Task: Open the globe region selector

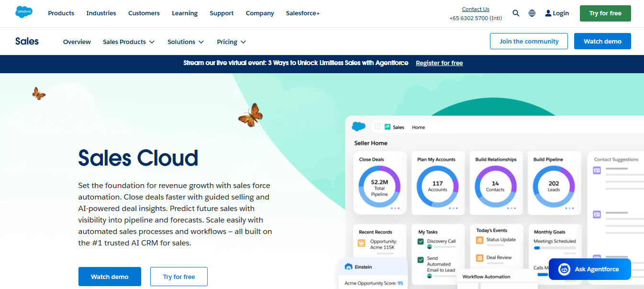Action: 532,13
